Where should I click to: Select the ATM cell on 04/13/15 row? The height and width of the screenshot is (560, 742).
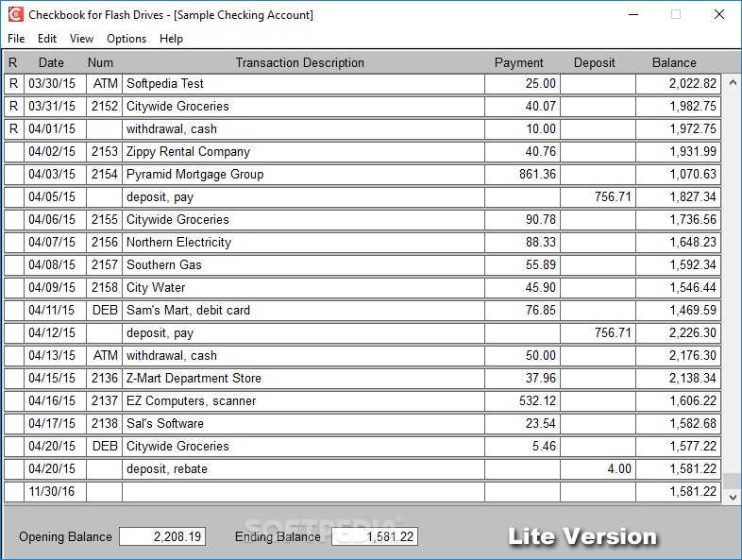coord(104,356)
